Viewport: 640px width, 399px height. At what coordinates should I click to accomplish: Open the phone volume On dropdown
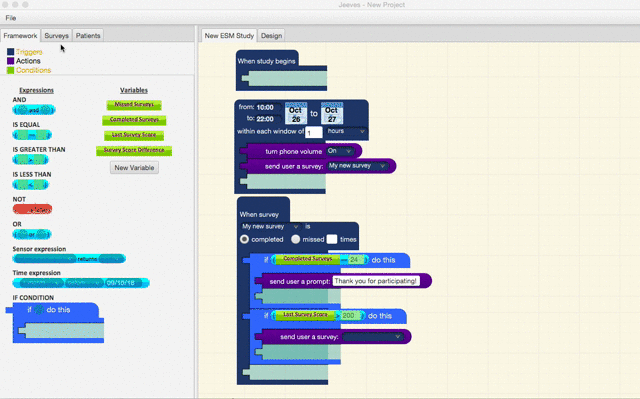click(340, 151)
